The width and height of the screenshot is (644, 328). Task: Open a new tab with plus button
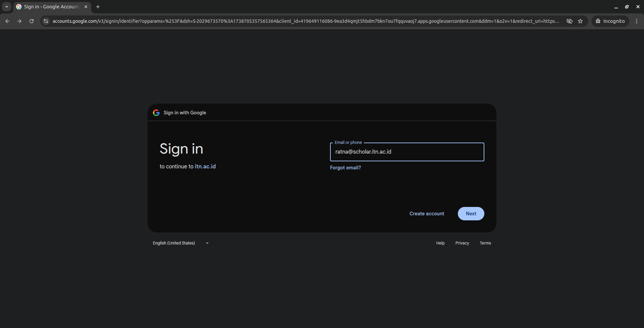[x=98, y=7]
